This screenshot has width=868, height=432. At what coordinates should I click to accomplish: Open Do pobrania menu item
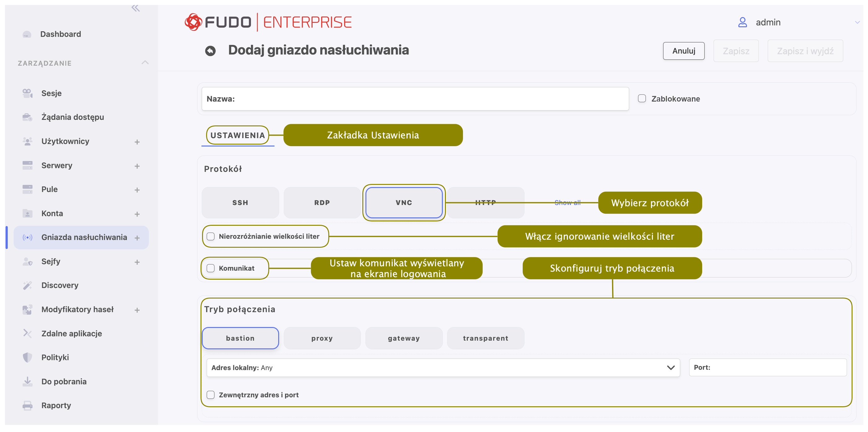(64, 382)
